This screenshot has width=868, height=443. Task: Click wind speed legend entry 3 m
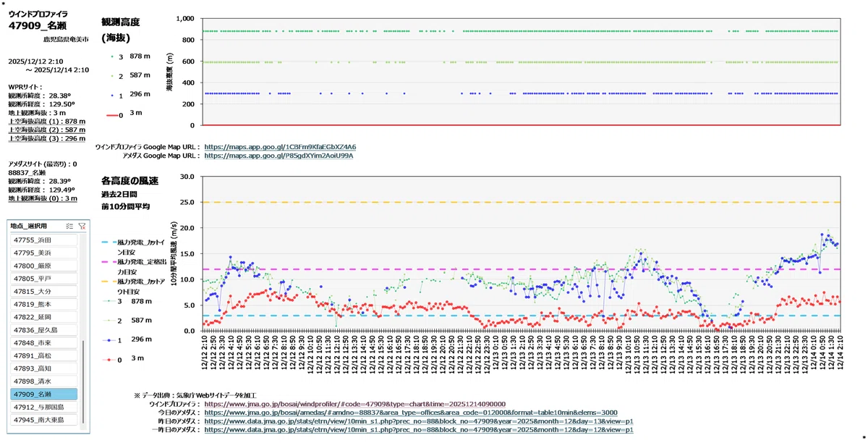click(x=124, y=359)
